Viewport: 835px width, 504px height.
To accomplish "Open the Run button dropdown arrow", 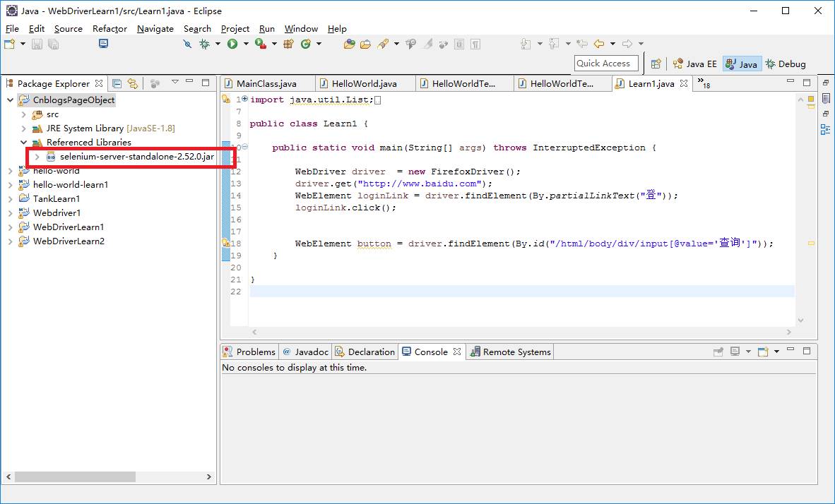I will coord(246,44).
